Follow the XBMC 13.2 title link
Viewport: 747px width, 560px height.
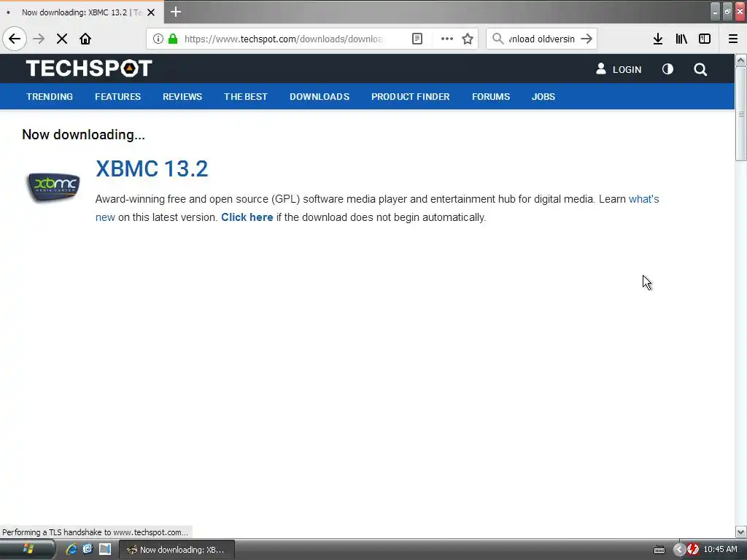click(152, 168)
